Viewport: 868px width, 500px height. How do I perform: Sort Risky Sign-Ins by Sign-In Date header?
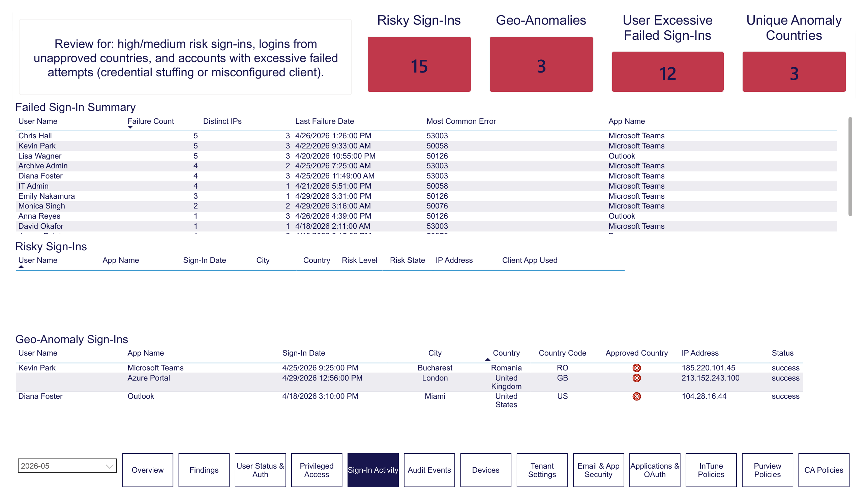(x=205, y=260)
